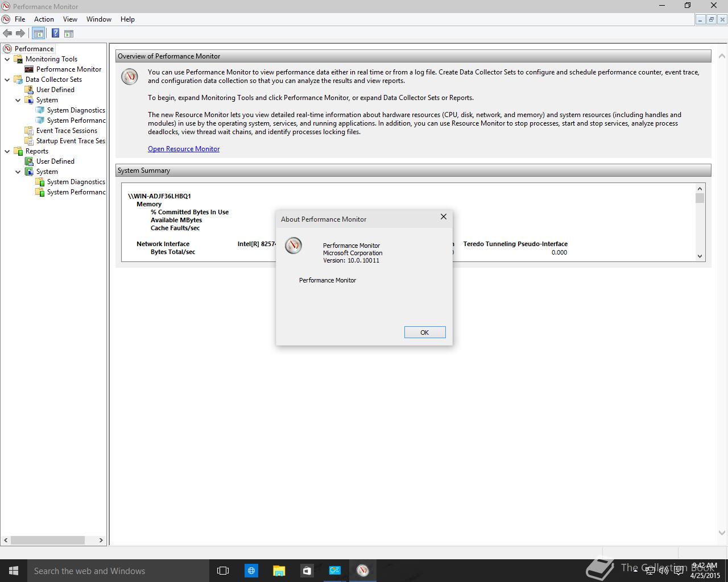The width and height of the screenshot is (728, 582).
Task: Click the Forward arrow toolbar icon
Action: coord(20,34)
